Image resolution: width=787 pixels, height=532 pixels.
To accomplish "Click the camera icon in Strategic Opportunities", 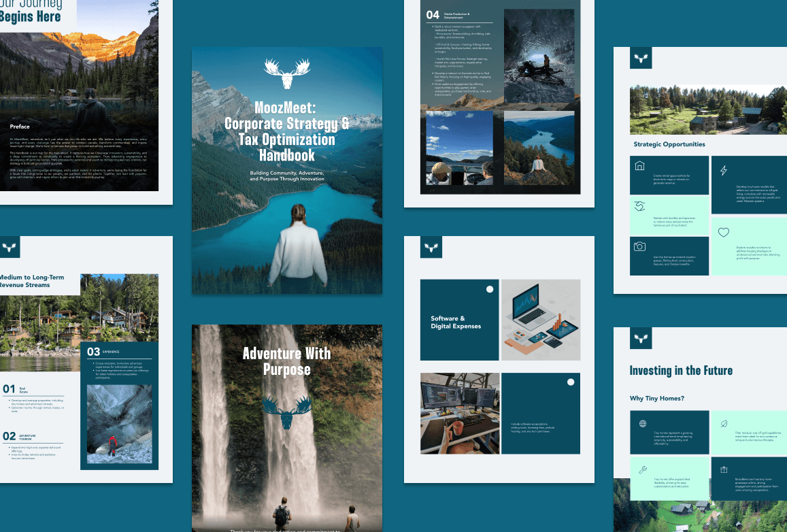I will tap(639, 246).
